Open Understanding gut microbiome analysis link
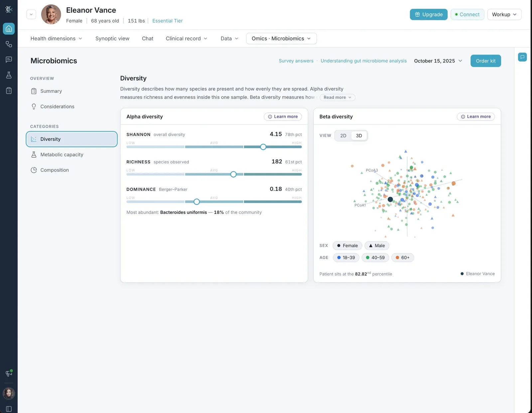Image resolution: width=532 pixels, height=413 pixels. [x=363, y=61]
